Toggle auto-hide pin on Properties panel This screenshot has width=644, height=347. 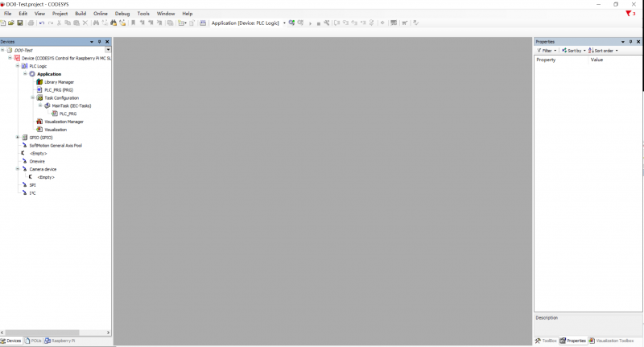(x=630, y=41)
